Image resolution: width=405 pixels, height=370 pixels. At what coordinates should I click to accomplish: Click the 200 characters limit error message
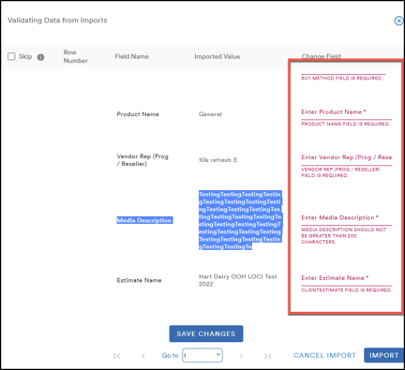click(x=344, y=236)
